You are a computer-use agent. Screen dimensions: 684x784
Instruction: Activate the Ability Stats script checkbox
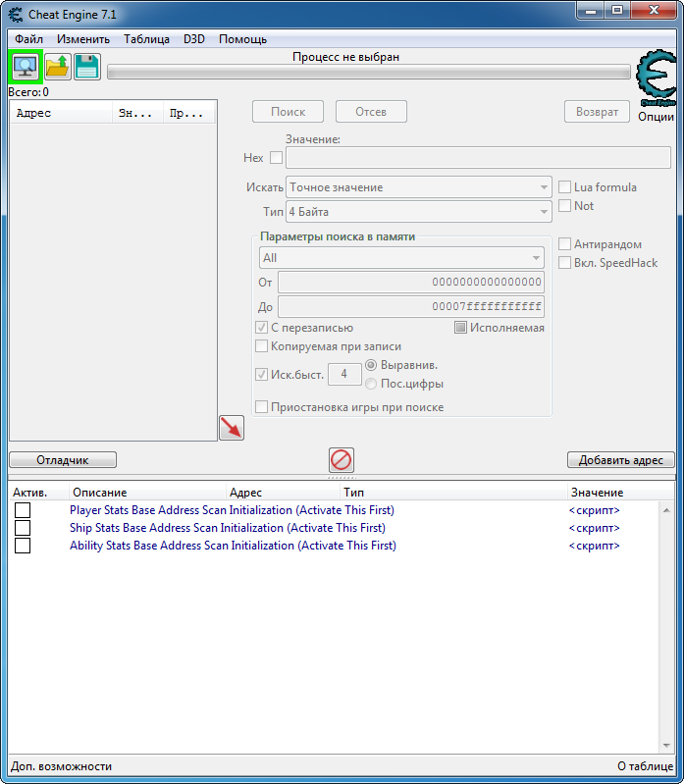click(23, 546)
